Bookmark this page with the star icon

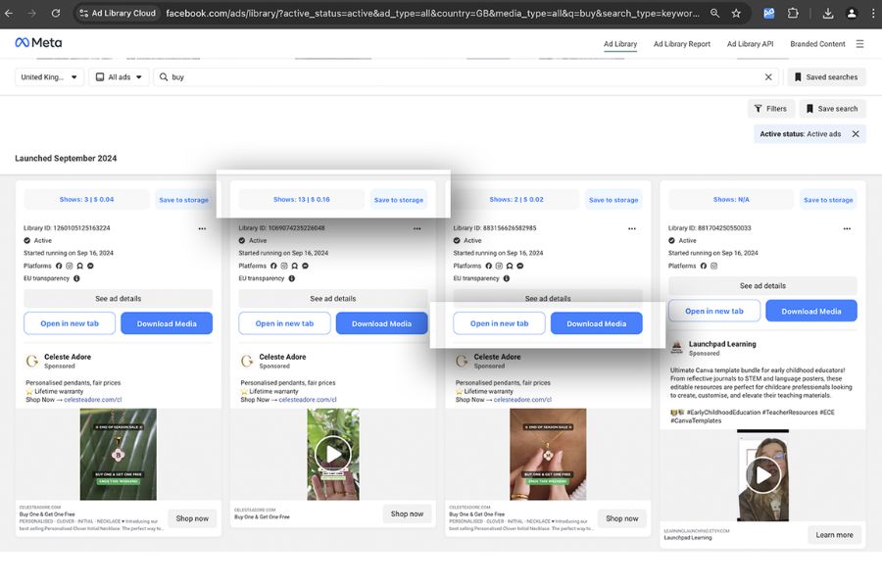(x=736, y=13)
